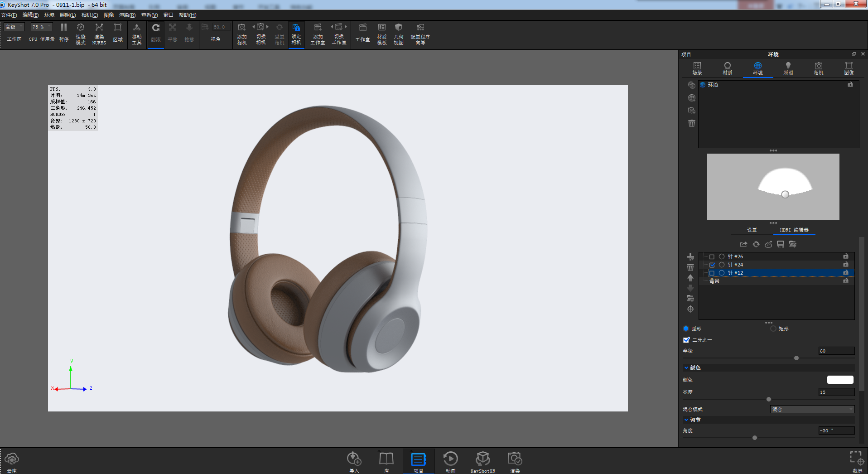This screenshot has height=474, width=868.
Task: Open the 文件(F) menu
Action: point(9,15)
